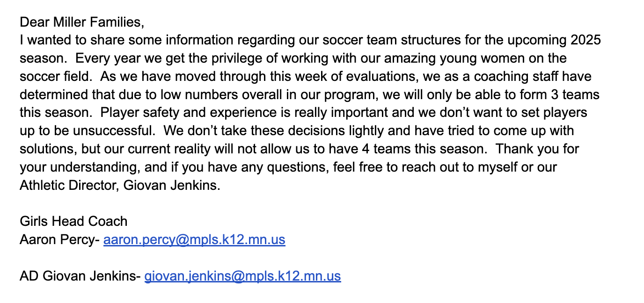Open the aaron.percy@mpls.k12.mn.us email link
The height and width of the screenshot is (303, 644).
pyautogui.click(x=194, y=240)
